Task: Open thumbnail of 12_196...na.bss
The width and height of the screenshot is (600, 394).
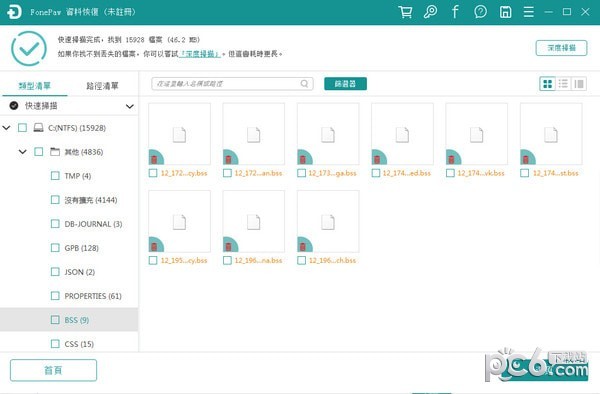Action: coord(254,221)
